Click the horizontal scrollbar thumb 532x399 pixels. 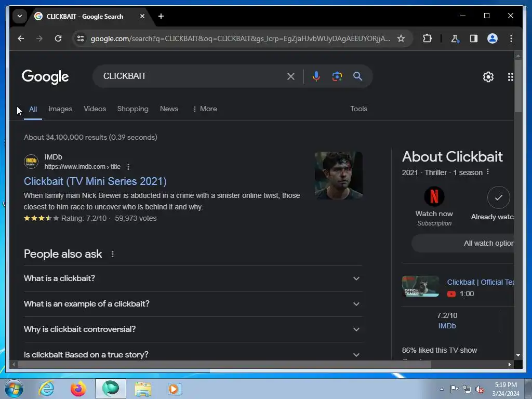point(224,364)
